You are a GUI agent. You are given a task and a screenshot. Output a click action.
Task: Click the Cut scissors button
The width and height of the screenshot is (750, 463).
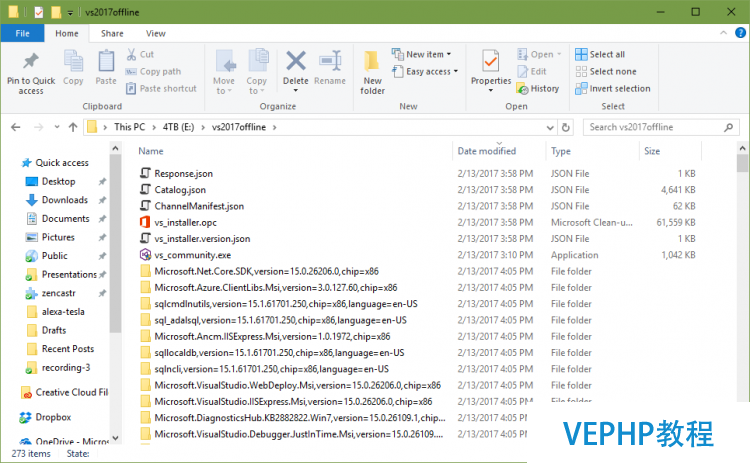pos(140,54)
